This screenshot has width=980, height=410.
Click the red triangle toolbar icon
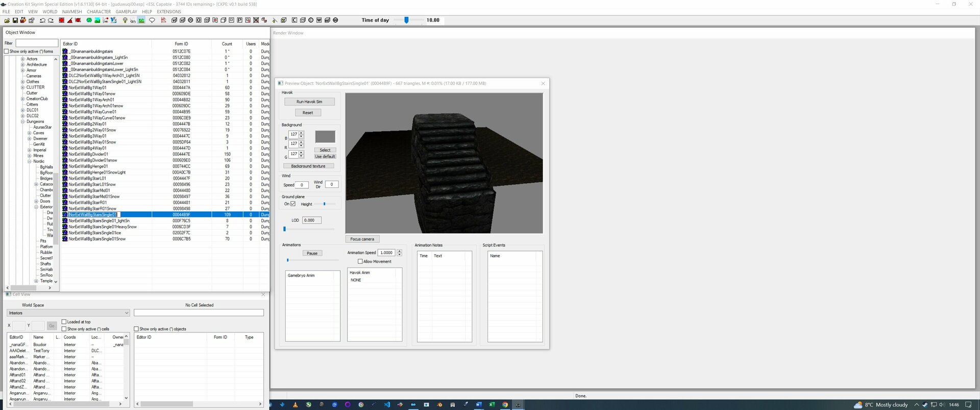(70, 20)
